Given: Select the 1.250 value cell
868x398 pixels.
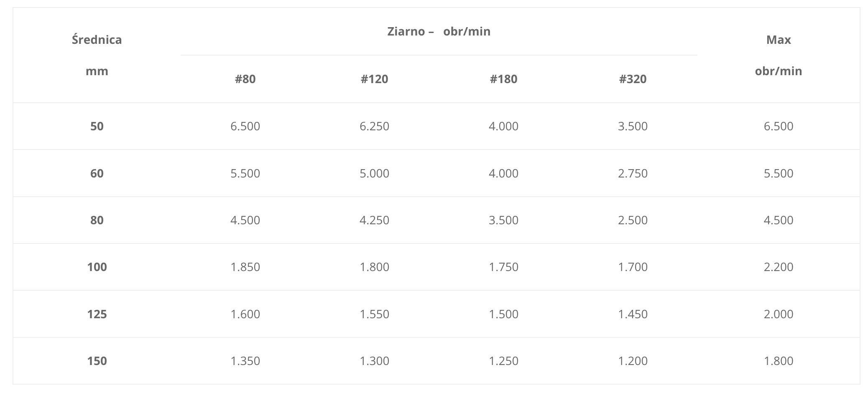Looking at the screenshot, I should coord(503,361).
